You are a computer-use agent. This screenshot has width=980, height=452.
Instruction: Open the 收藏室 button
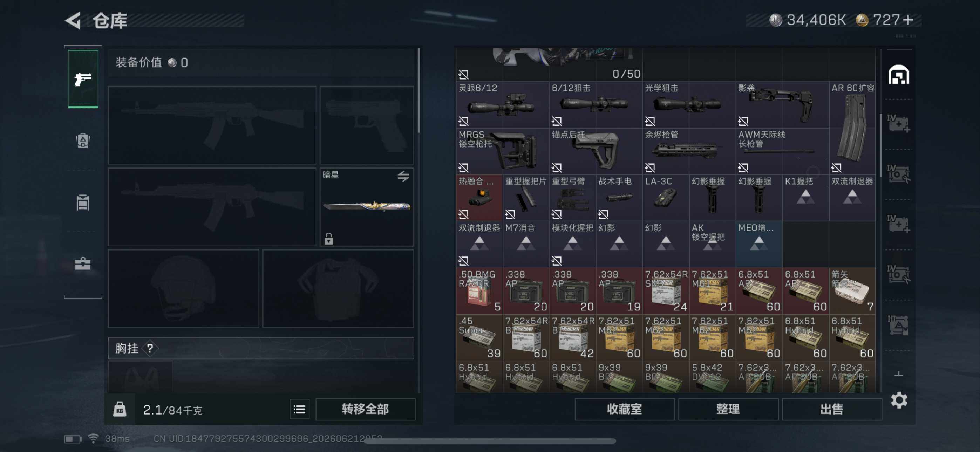(625, 409)
